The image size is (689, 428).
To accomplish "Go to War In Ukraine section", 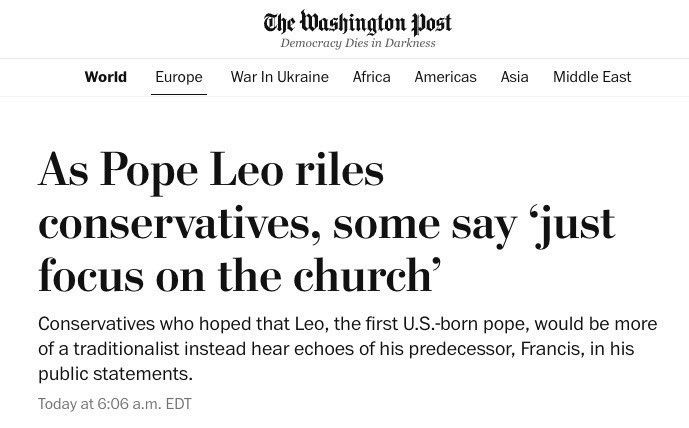I will tap(279, 77).
